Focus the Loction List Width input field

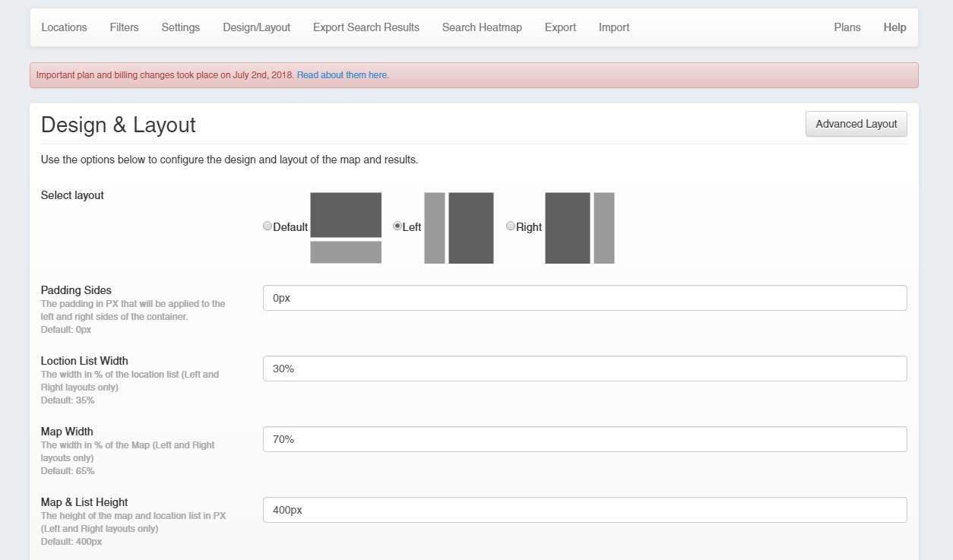[x=585, y=369]
